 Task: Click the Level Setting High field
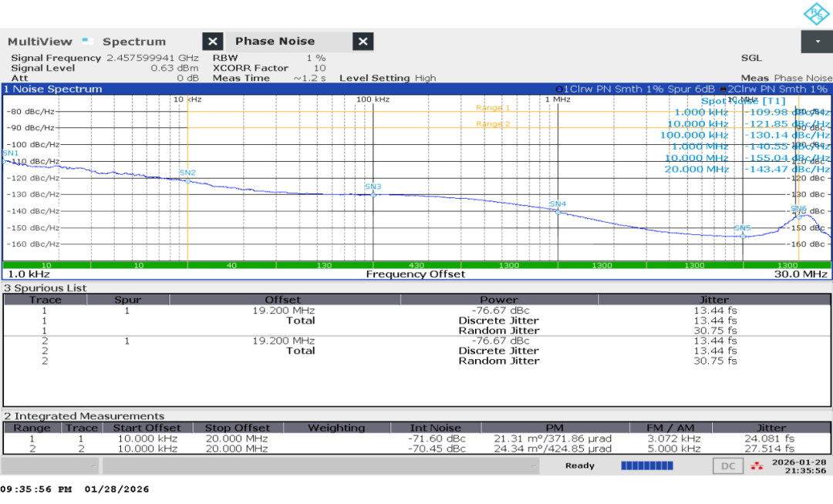tap(387, 78)
